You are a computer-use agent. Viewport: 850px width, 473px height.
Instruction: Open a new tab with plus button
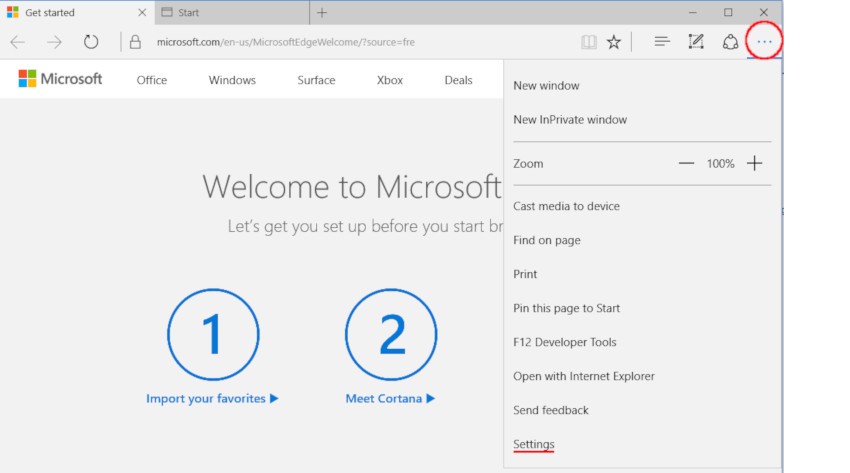point(322,12)
